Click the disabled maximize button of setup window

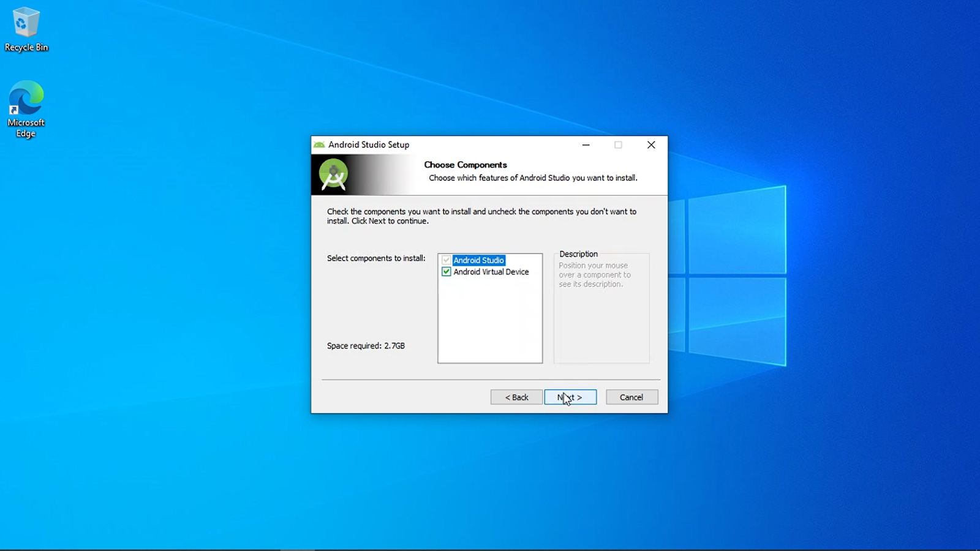(618, 145)
